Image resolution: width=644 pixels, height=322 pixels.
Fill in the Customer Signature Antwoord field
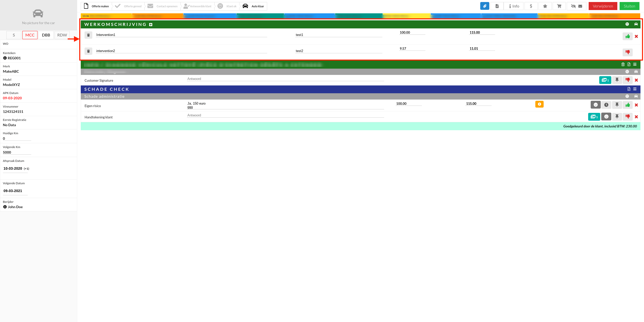coord(286,79)
